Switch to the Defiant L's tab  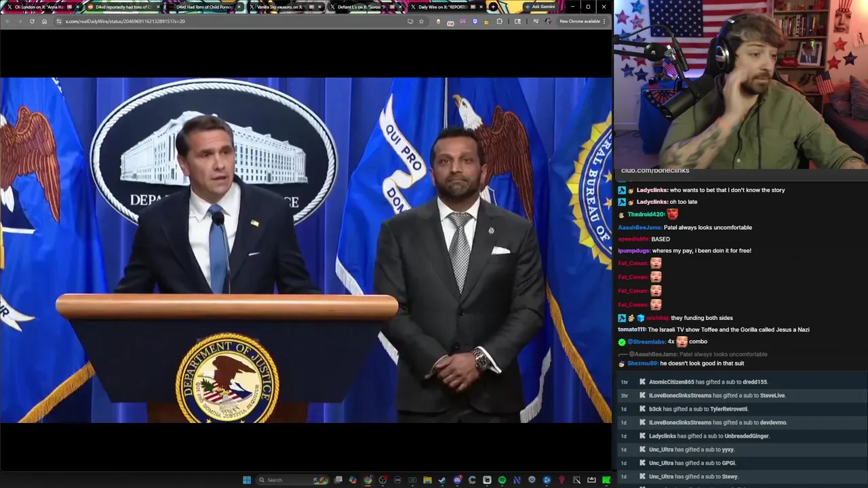point(365,7)
